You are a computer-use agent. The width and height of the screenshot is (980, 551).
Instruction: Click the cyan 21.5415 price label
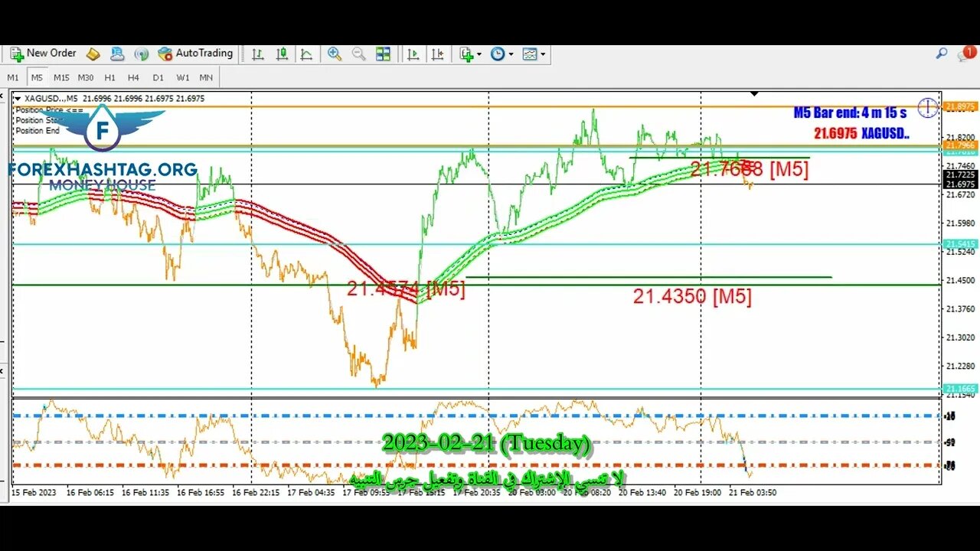pyautogui.click(x=959, y=244)
